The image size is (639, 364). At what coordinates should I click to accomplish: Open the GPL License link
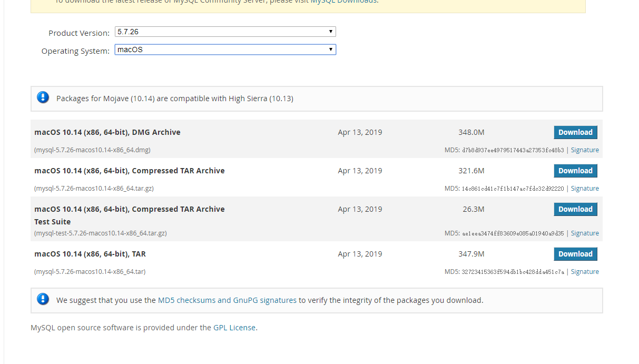(x=234, y=328)
